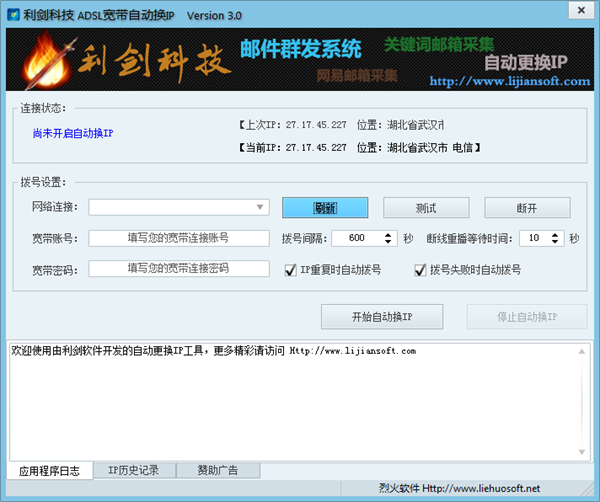Click the 断开 button

pyautogui.click(x=527, y=208)
